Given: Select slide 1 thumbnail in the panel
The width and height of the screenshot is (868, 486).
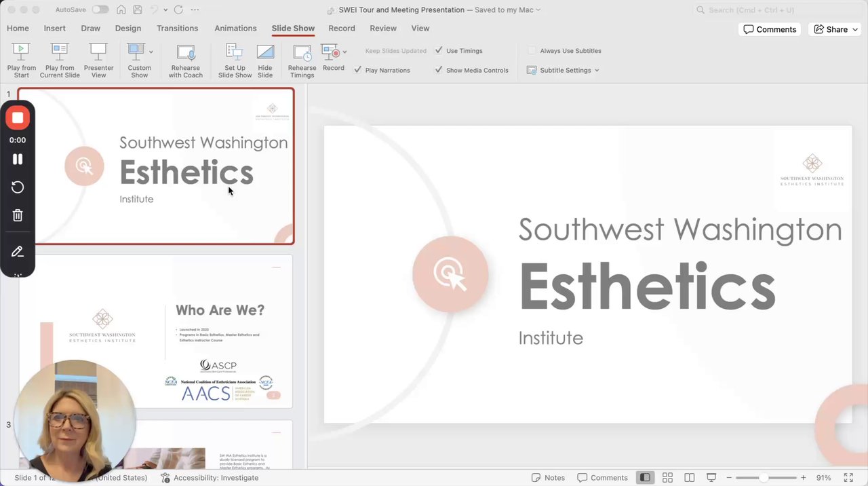Looking at the screenshot, I should coord(157,166).
